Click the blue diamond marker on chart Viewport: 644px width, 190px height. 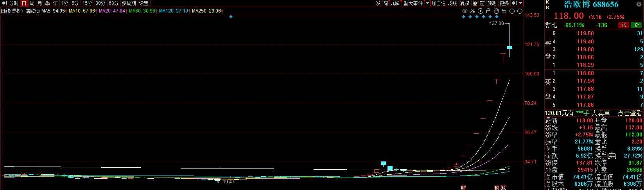(x=231, y=17)
